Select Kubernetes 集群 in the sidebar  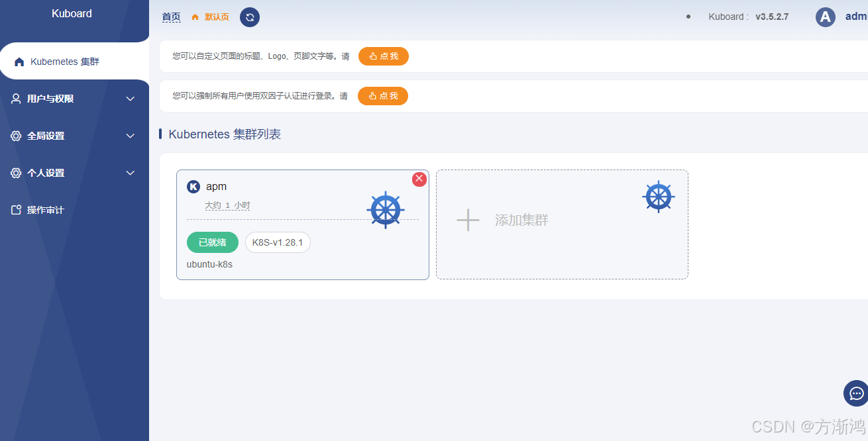tap(74, 62)
